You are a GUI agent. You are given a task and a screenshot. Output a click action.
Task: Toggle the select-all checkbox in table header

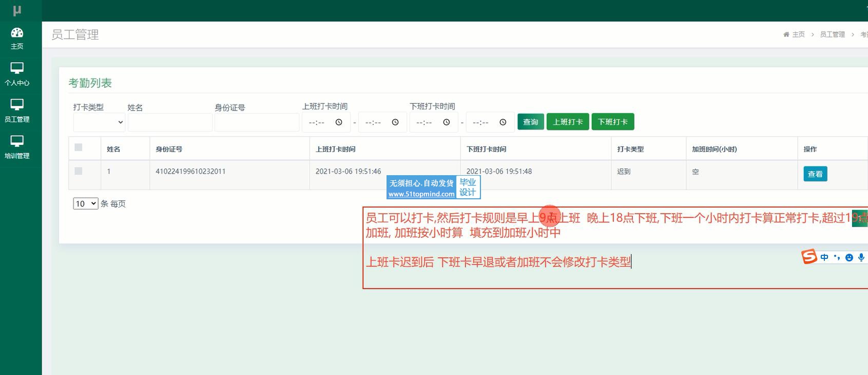click(x=79, y=147)
